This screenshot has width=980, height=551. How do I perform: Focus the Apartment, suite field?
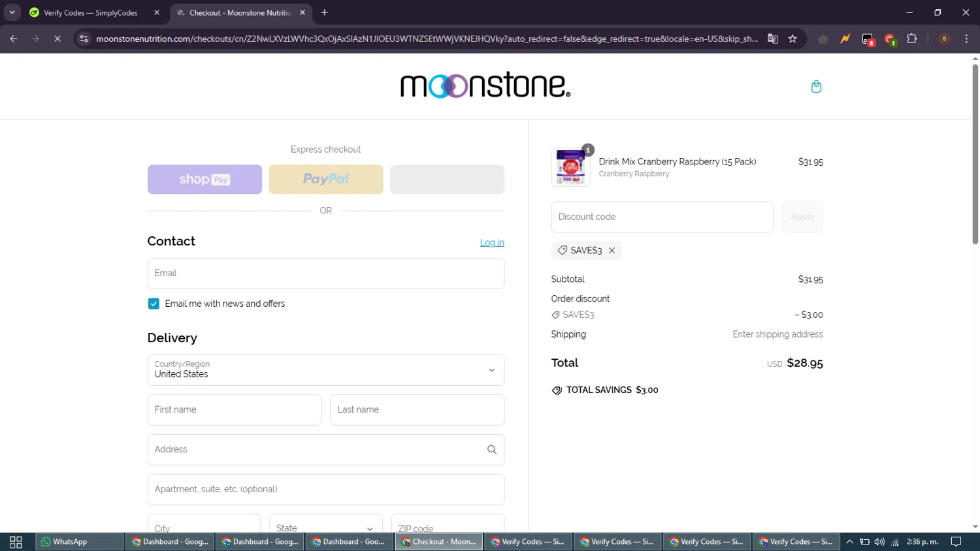[x=326, y=490]
